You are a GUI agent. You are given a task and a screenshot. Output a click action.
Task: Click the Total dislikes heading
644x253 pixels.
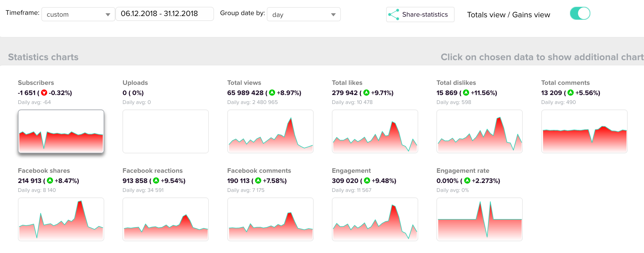[x=456, y=83]
